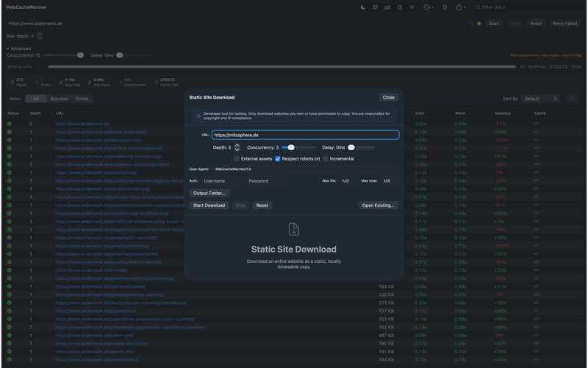Click the Cache Hits stat icon
The height and width of the screenshot is (368, 588).
(156, 82)
